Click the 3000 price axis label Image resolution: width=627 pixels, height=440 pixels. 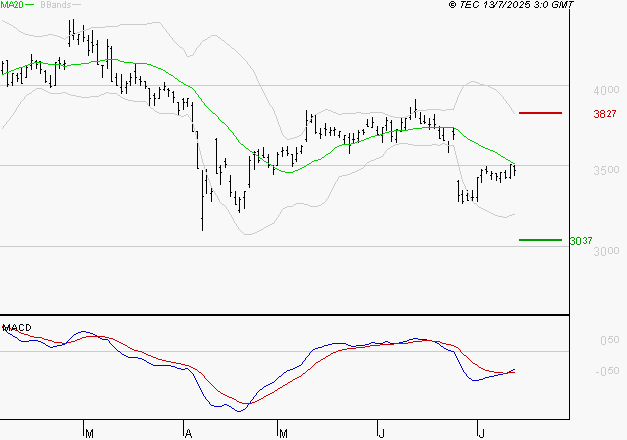coord(604,252)
